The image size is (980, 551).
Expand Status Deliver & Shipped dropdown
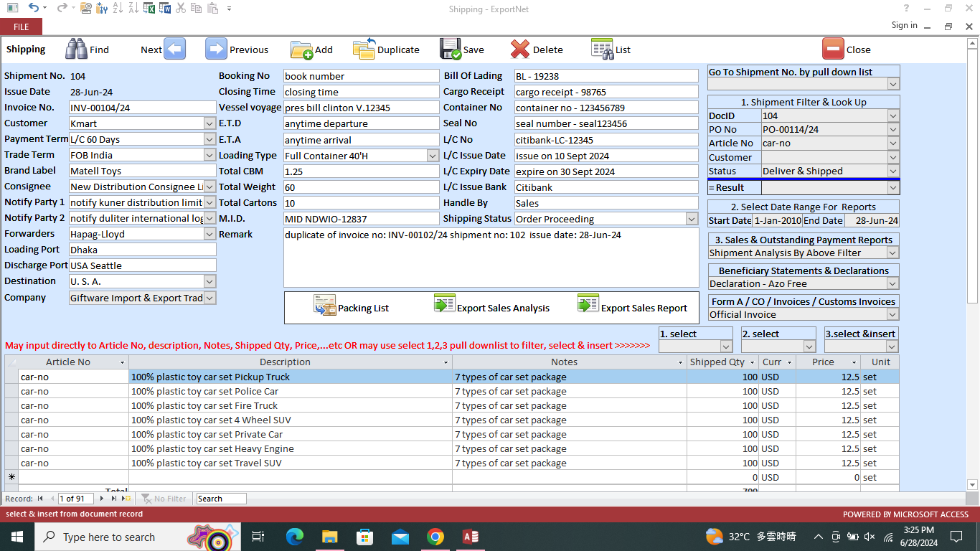pyautogui.click(x=893, y=171)
